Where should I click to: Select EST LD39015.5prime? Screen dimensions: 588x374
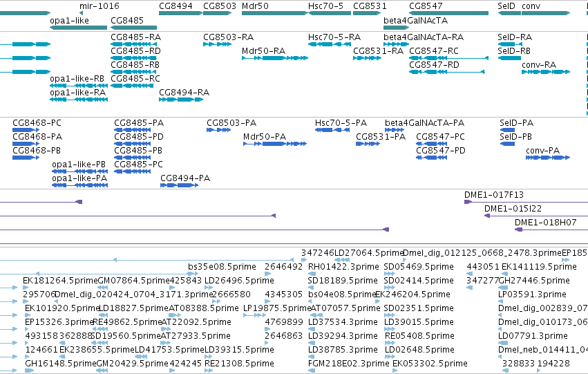pos(419,322)
